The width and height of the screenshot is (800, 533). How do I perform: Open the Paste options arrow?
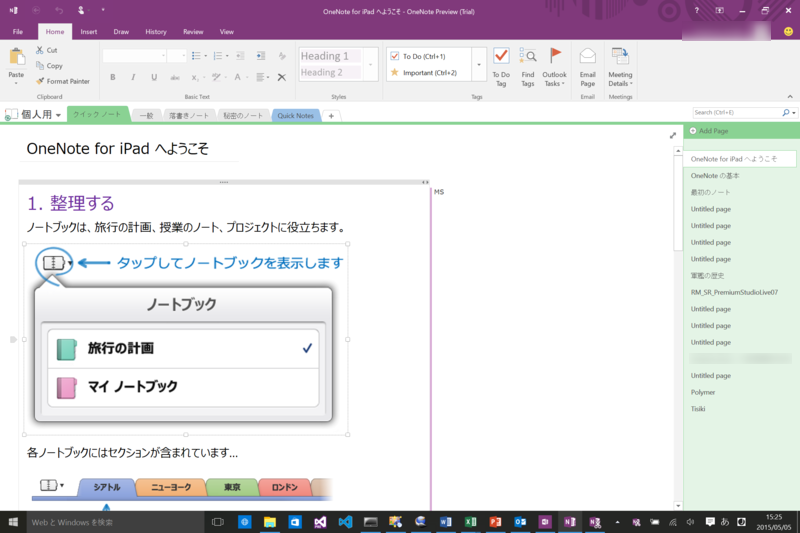(x=16, y=83)
